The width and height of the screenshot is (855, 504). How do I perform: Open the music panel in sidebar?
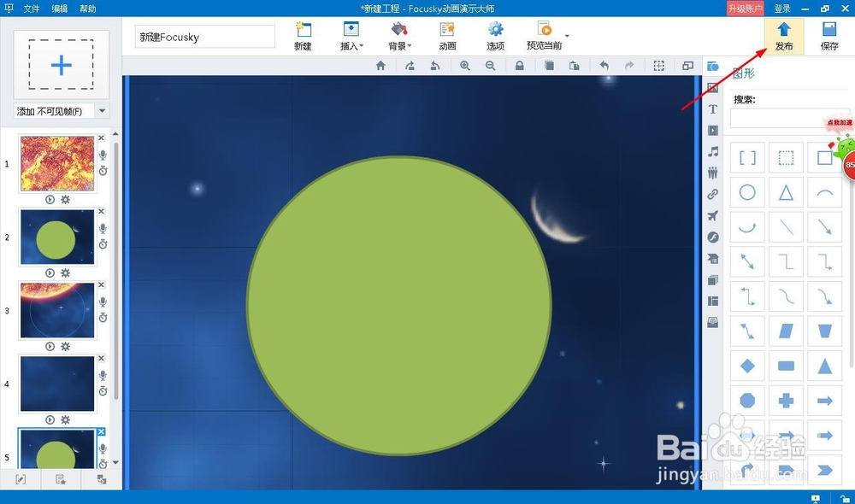[x=713, y=151]
